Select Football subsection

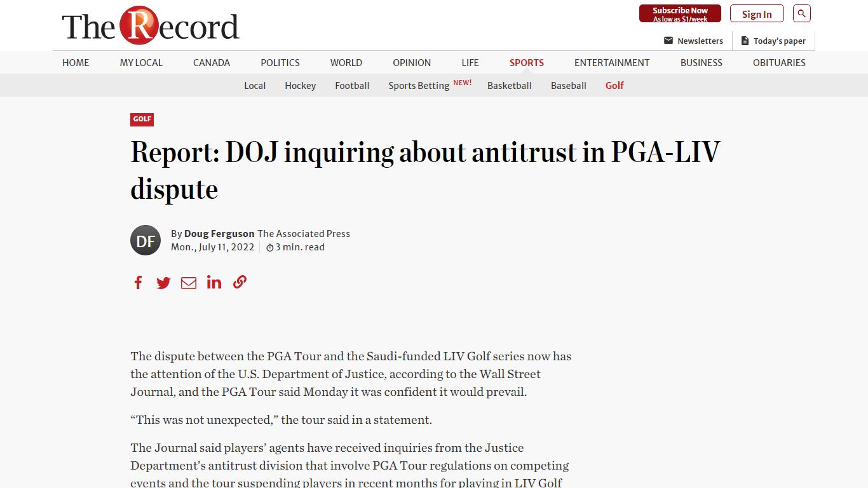[352, 85]
